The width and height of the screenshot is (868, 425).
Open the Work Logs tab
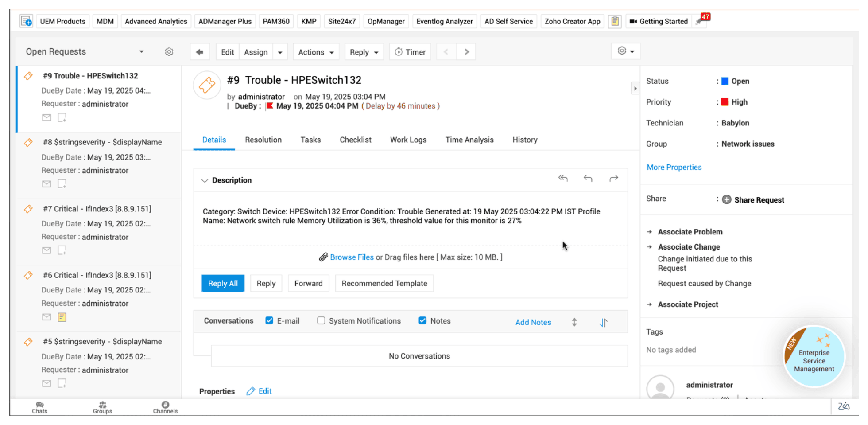pyautogui.click(x=408, y=140)
